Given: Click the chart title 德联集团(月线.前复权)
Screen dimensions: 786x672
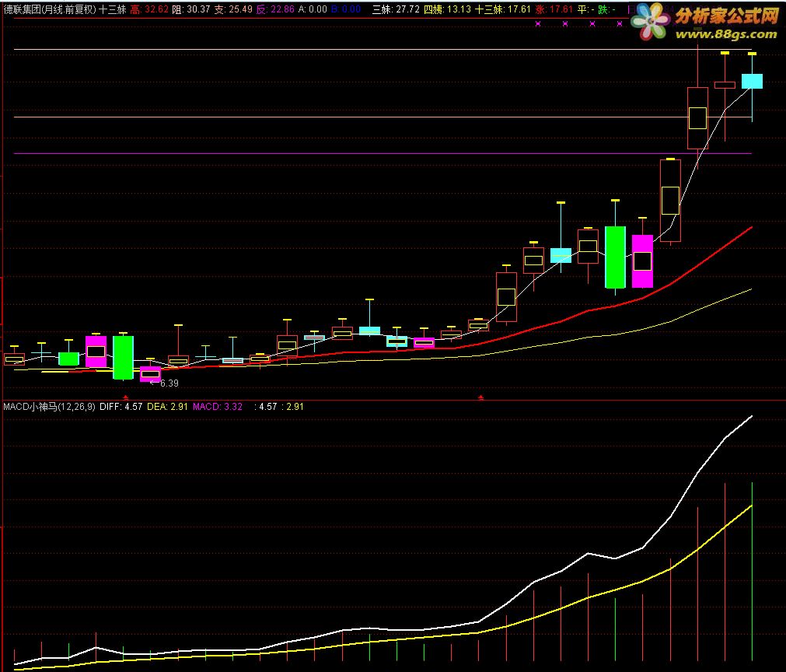Looking at the screenshot, I should 50,9.
